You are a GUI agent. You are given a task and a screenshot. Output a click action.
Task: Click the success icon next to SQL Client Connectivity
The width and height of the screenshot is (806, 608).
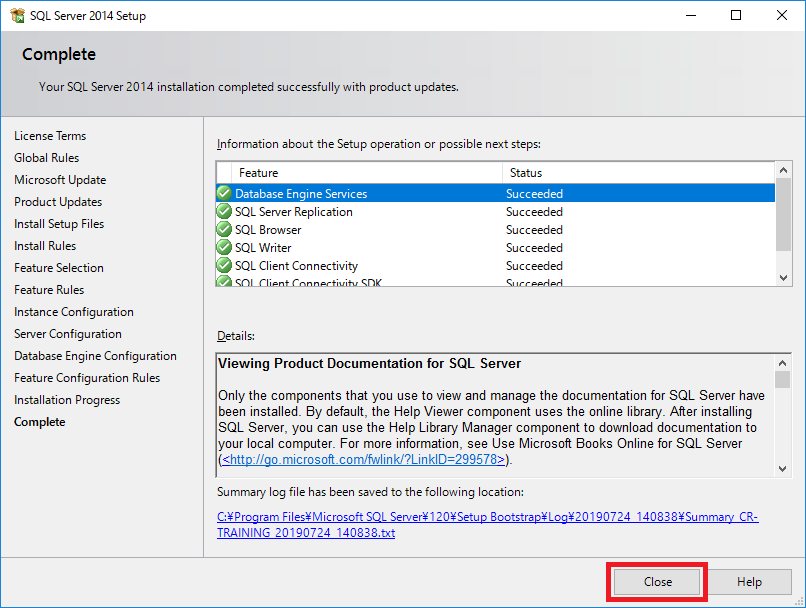(224, 265)
